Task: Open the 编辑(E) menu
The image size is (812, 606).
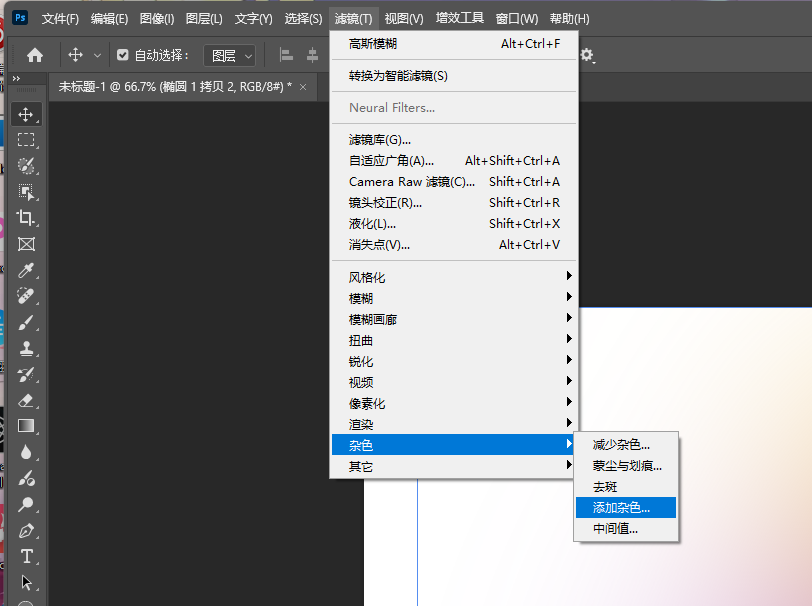Action: 109,19
